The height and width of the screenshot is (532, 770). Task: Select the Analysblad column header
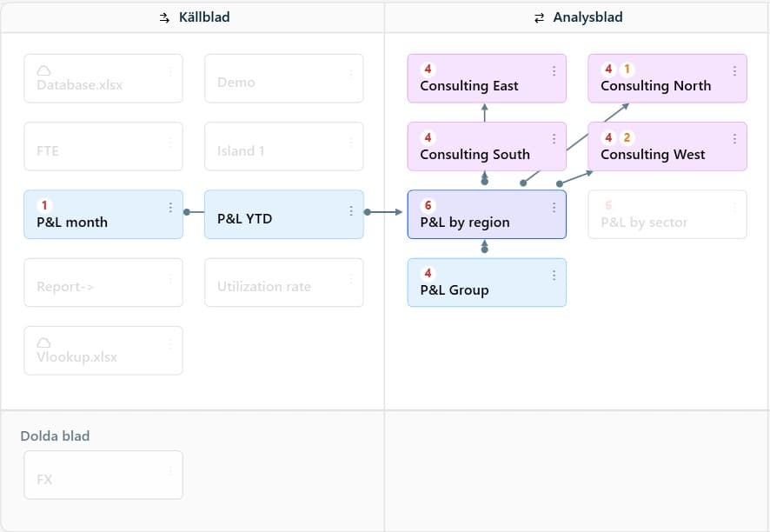pos(578,17)
